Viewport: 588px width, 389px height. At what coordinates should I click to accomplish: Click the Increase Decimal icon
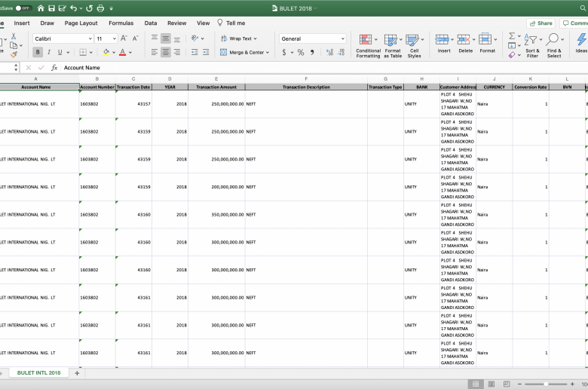329,53
